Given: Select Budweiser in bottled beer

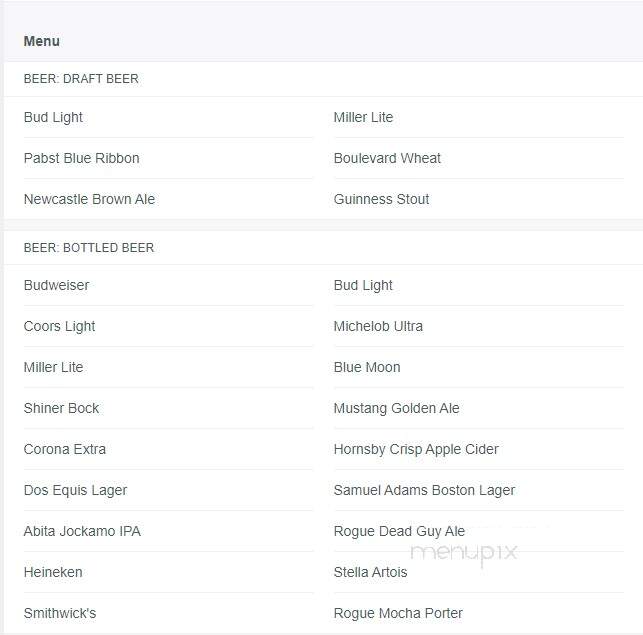Looking at the screenshot, I should coord(56,285).
